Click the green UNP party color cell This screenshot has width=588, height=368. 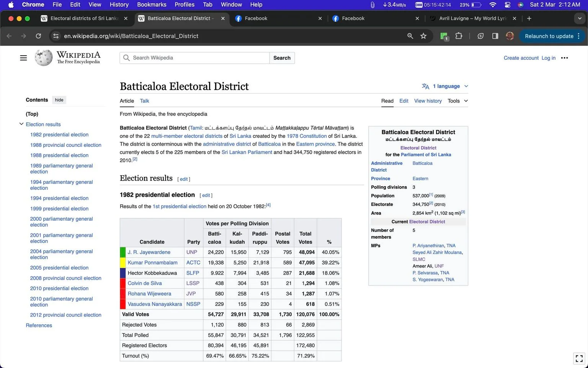coord(123,252)
